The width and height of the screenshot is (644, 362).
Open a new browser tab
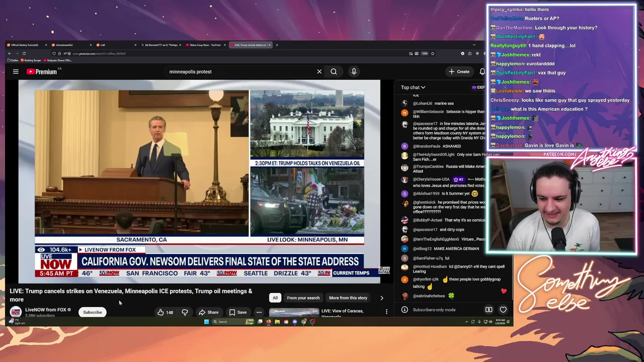click(277, 45)
